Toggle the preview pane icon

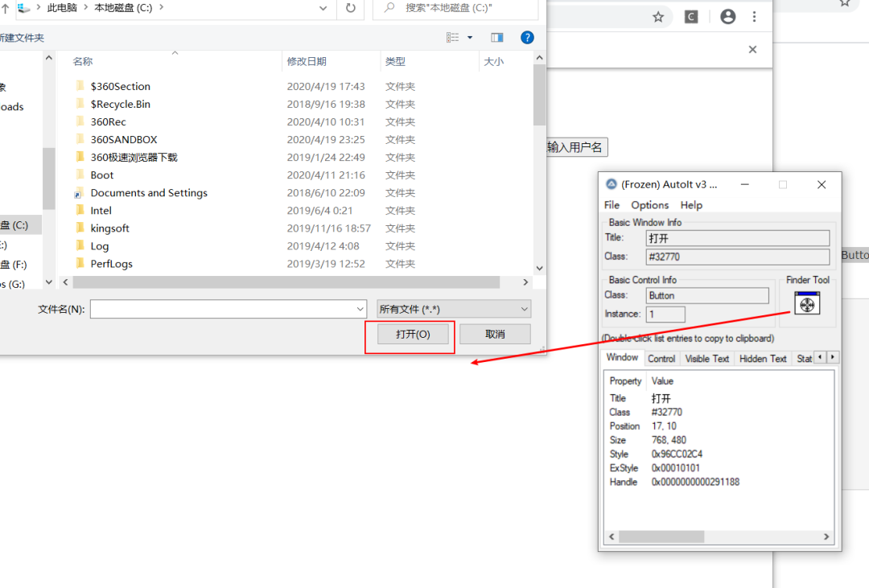[497, 37]
